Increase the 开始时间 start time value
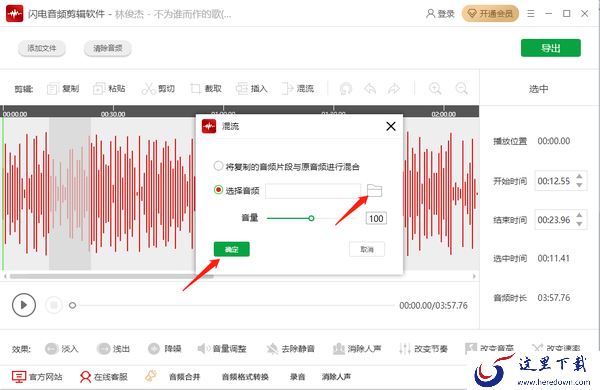 point(579,176)
